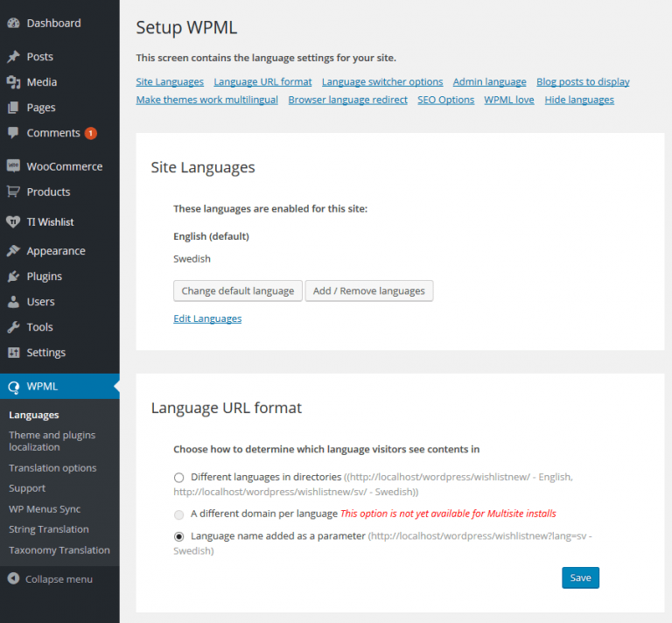Click the Dashboard gauge icon
The image size is (672, 623).
click(13, 23)
